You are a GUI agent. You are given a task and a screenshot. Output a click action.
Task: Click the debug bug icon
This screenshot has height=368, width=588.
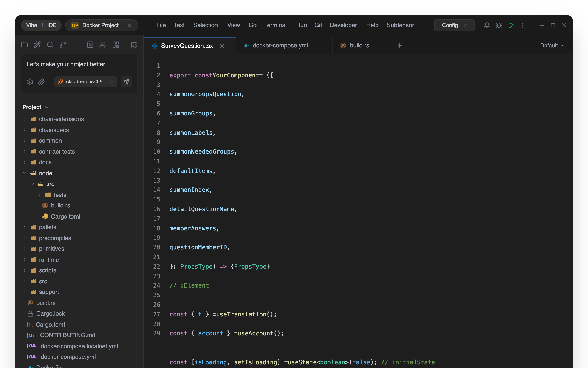[x=499, y=25]
